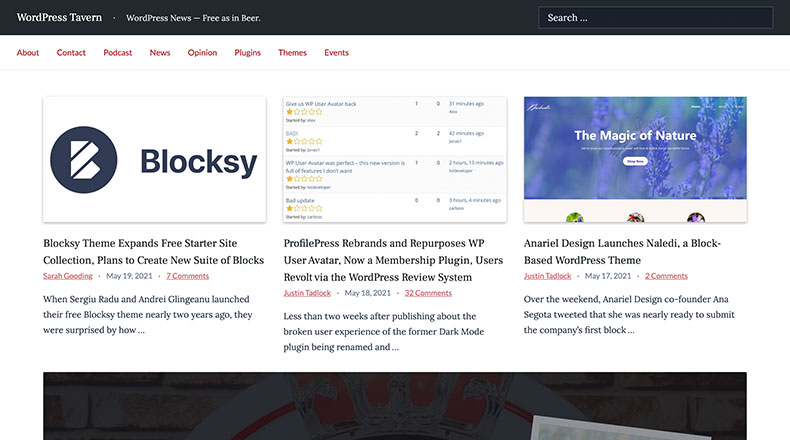Open the 32 Comments link

(428, 293)
